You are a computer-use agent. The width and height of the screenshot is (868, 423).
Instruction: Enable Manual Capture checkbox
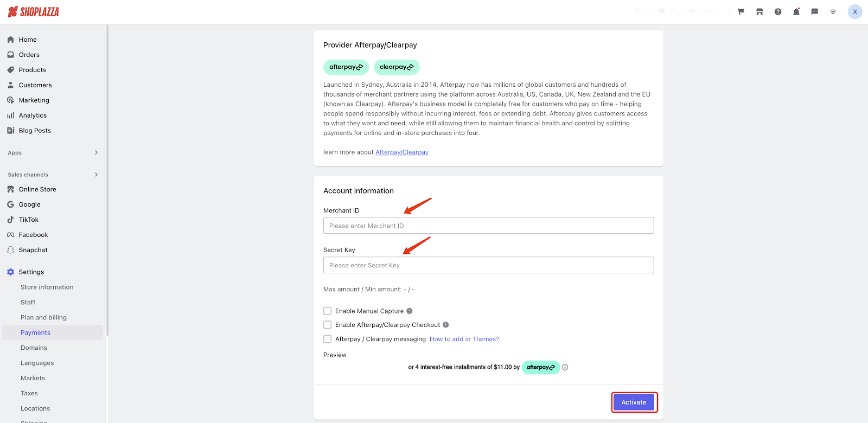coord(328,311)
